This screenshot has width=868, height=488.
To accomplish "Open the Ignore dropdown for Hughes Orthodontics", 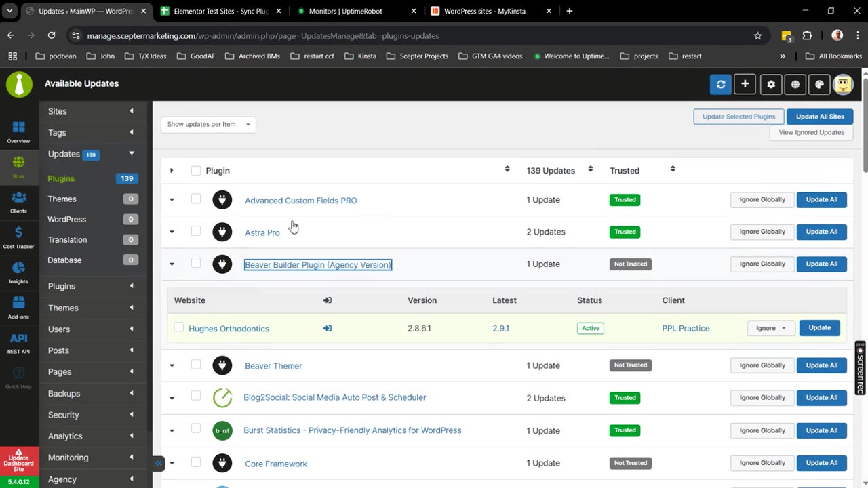I will click(x=771, y=328).
